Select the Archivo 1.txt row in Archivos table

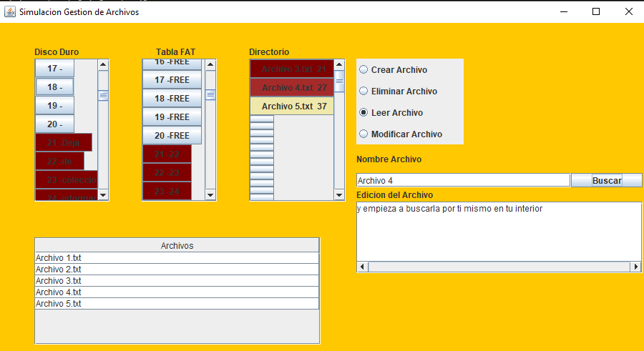(x=177, y=258)
